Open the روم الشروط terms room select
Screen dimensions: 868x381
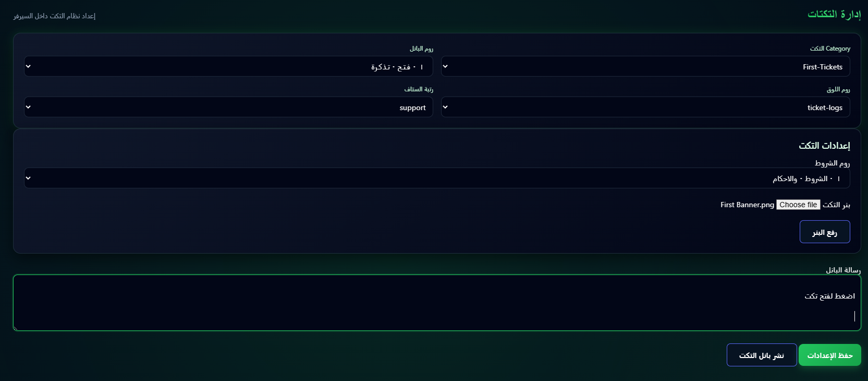pyautogui.click(x=437, y=178)
